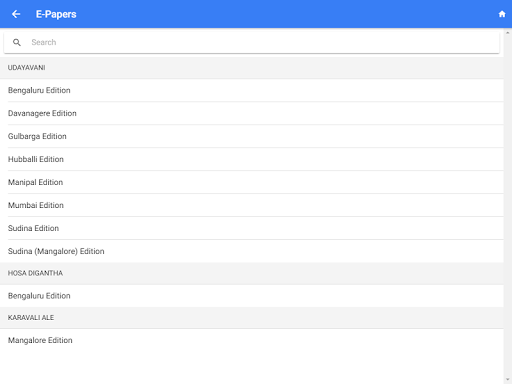Click the scrollbar up arrow
512x384 pixels.
(x=508, y=33)
